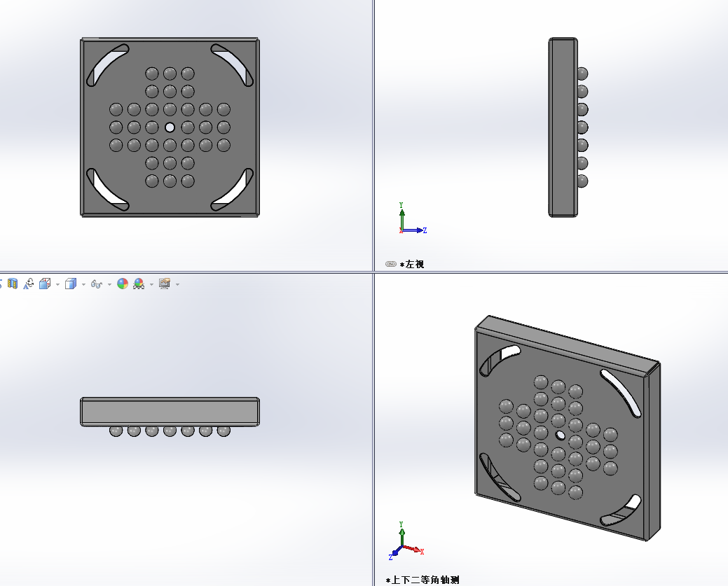Select the coordinate triad in the isometric viewport
The height and width of the screenshot is (586, 728).
[406, 541]
